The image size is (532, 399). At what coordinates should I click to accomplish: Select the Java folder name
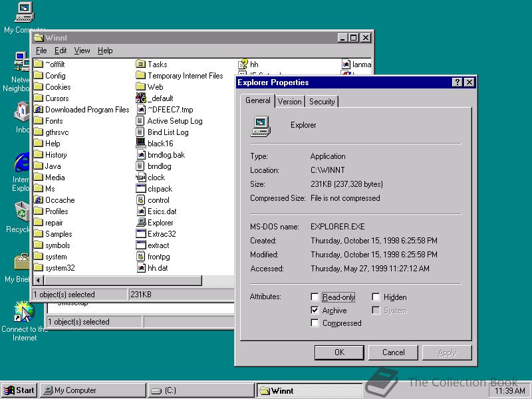53,166
